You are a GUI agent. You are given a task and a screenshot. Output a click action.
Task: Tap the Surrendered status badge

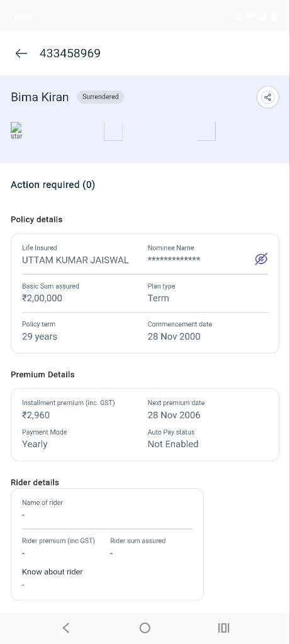(x=100, y=97)
